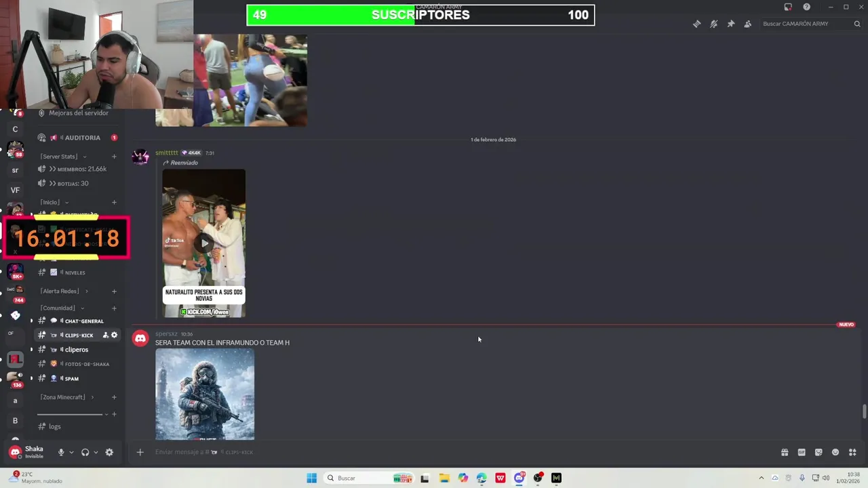Screen dimensions: 868x488
Task: Select the VF server icon
Action: click(15, 190)
